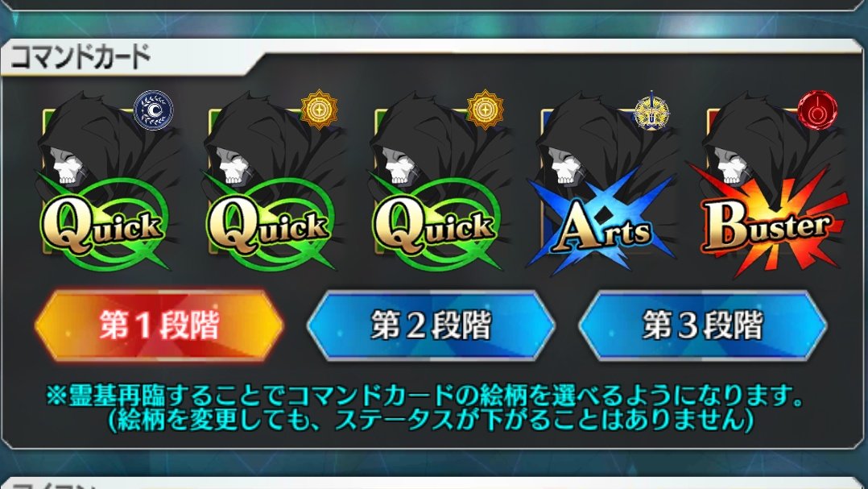This screenshot has width=868, height=489.
Task: Choose the 第3段階 card art option
Action: coord(702,325)
